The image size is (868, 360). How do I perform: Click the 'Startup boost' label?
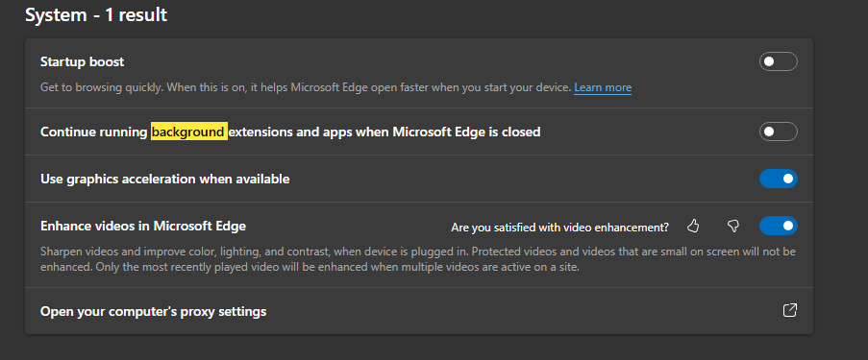pyautogui.click(x=82, y=62)
